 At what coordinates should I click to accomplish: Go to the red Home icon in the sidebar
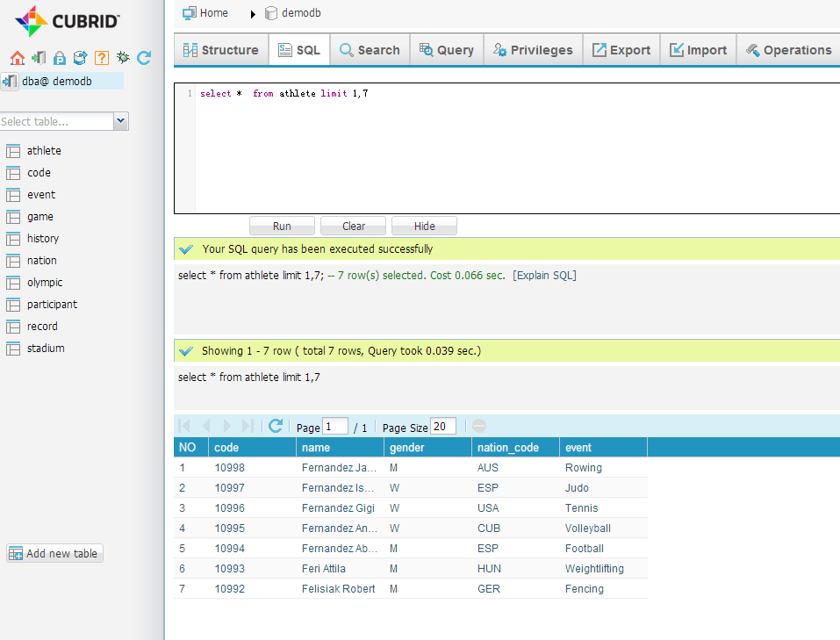tap(18, 58)
